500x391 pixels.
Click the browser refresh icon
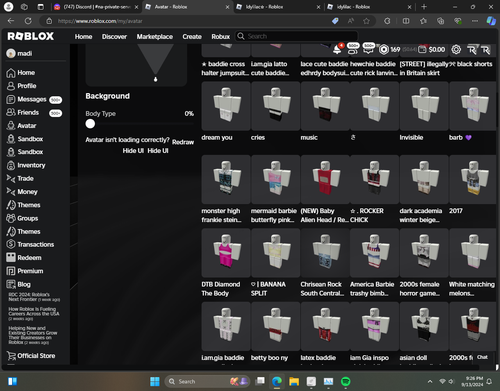(x=28, y=21)
